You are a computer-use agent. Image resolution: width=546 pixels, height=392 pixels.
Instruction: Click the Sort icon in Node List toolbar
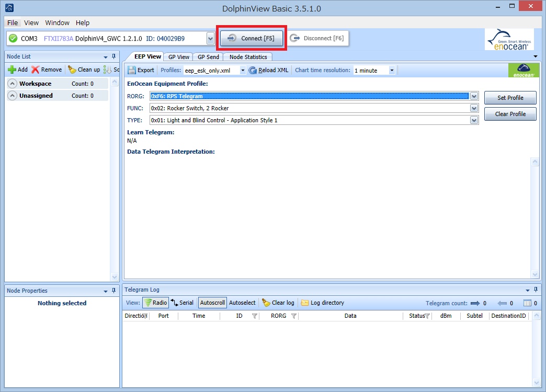pos(107,70)
